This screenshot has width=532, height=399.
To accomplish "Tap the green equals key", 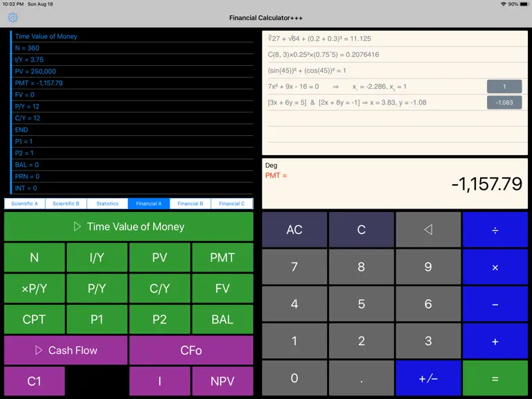I will [x=495, y=378].
